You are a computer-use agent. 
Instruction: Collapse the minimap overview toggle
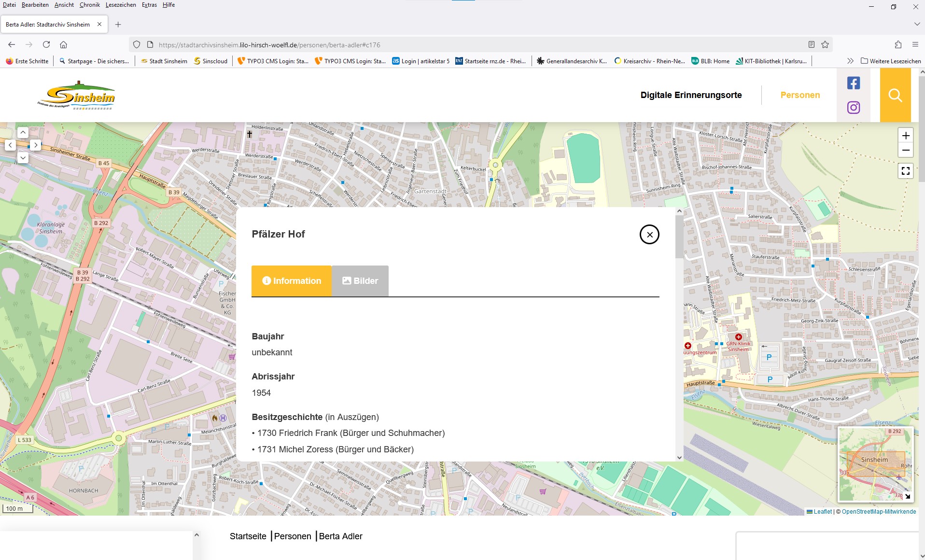click(907, 496)
